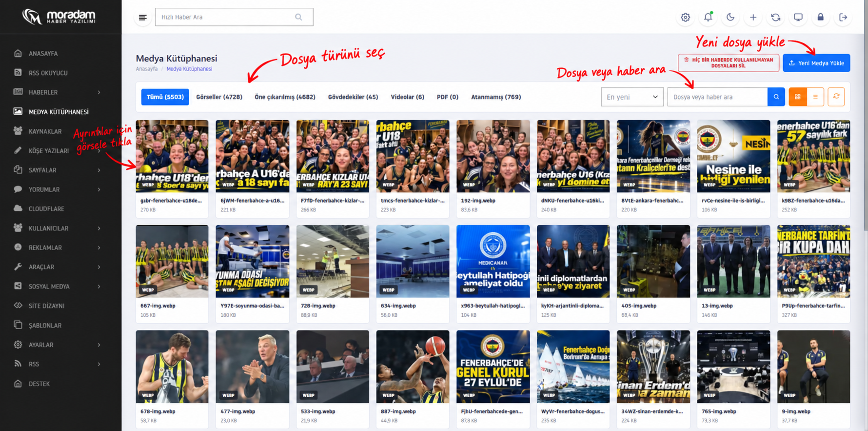The width and height of the screenshot is (868, 431).
Task: Click the plus icon in top bar
Action: (753, 18)
